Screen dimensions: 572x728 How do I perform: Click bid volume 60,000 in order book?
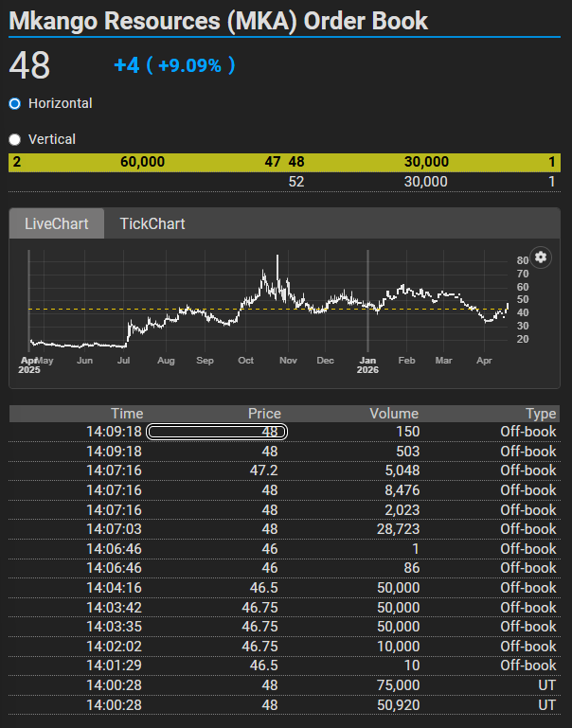(x=143, y=162)
